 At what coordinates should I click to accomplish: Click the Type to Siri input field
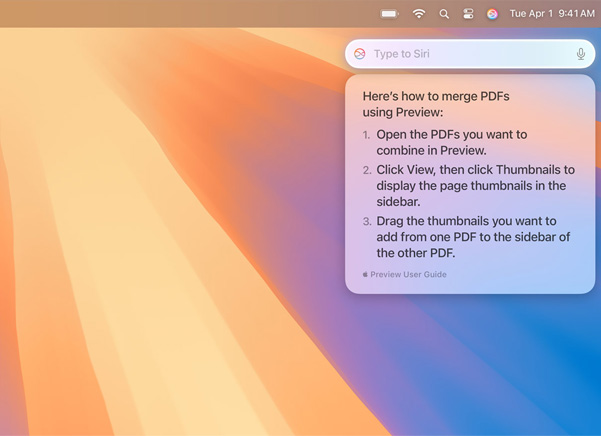[x=470, y=54]
